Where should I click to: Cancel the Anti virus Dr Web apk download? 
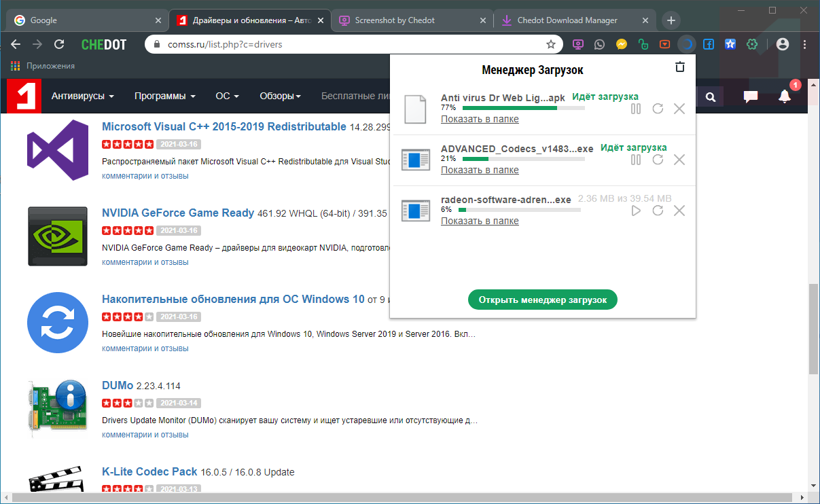click(679, 109)
